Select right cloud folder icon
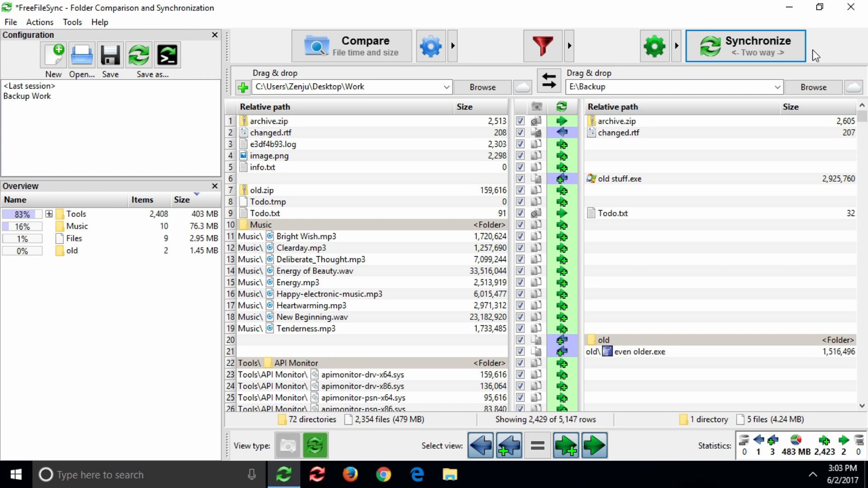 853,87
